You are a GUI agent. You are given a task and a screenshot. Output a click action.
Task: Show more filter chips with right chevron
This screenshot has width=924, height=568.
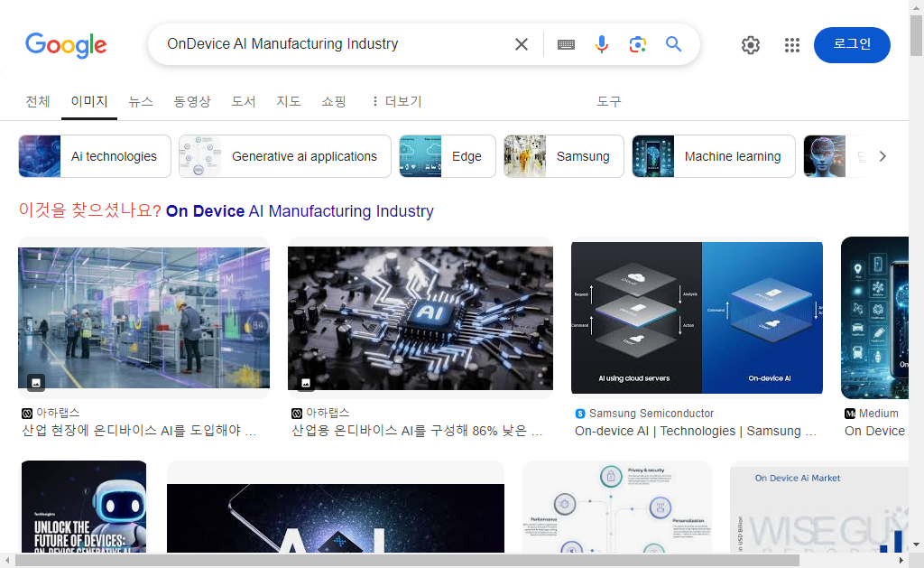click(882, 156)
